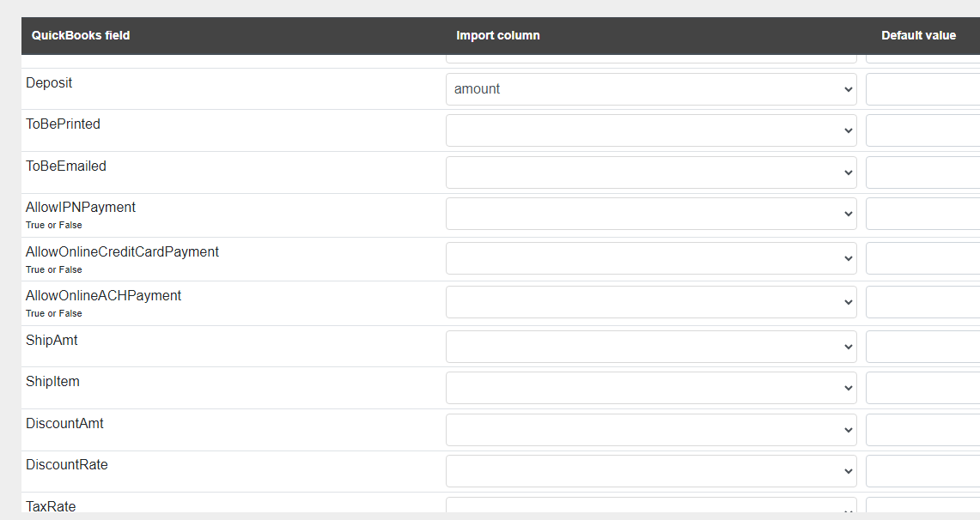Image resolution: width=980 pixels, height=520 pixels.
Task: Open the DiscountAmt import column dropdown
Action: (x=651, y=430)
